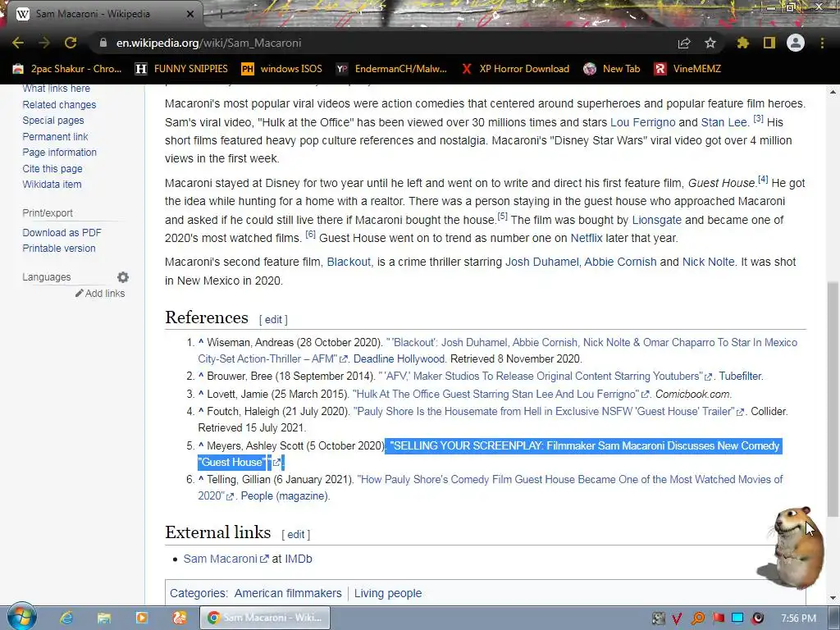Click the scrollbar up arrow
Viewport: 840px width, 630px height.
click(833, 92)
